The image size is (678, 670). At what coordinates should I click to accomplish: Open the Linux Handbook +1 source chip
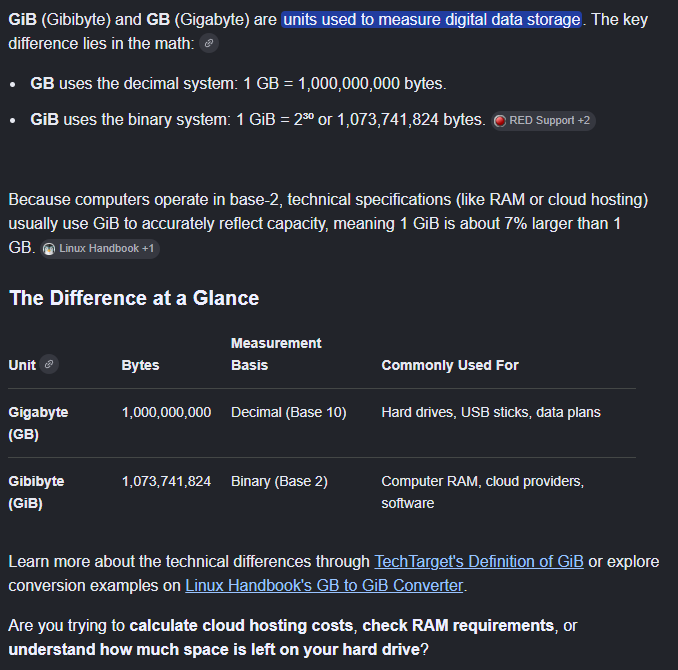coord(100,249)
